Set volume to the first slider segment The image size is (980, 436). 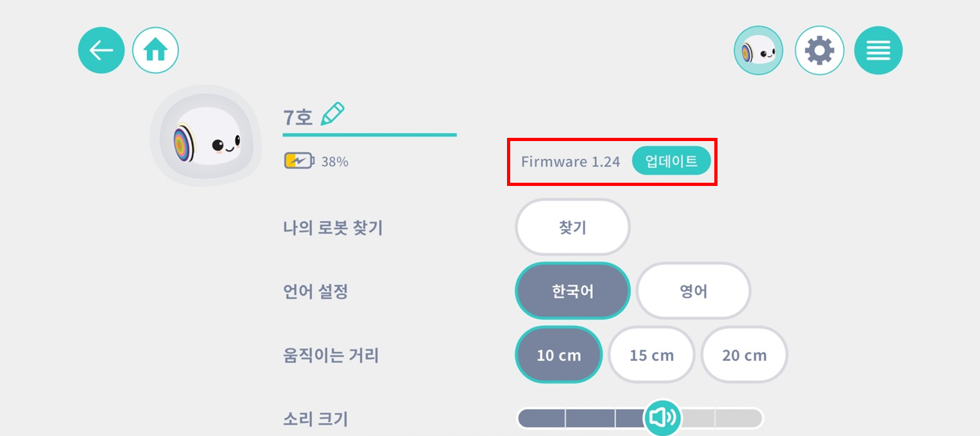click(x=541, y=419)
